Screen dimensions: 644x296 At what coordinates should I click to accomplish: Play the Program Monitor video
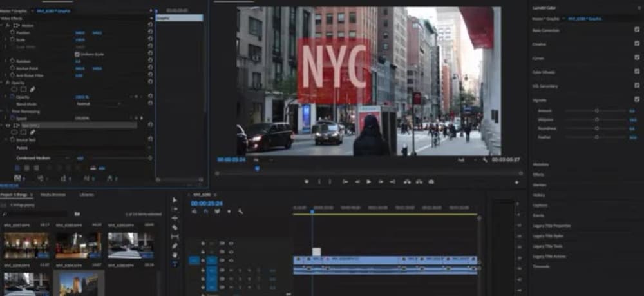pyautogui.click(x=369, y=182)
